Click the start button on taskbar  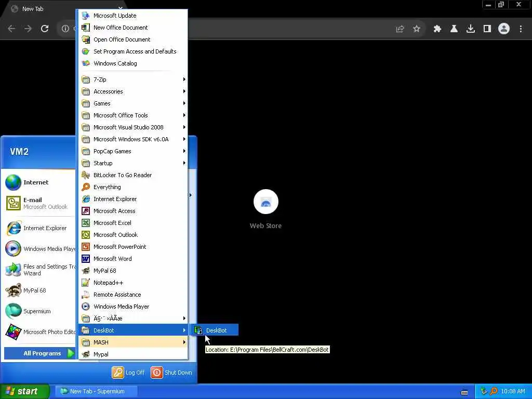(x=25, y=391)
